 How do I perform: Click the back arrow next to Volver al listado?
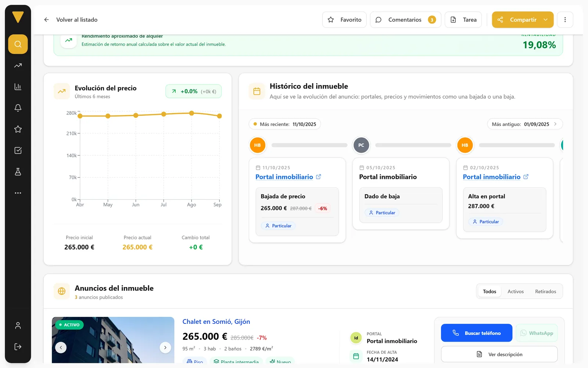[x=46, y=20]
